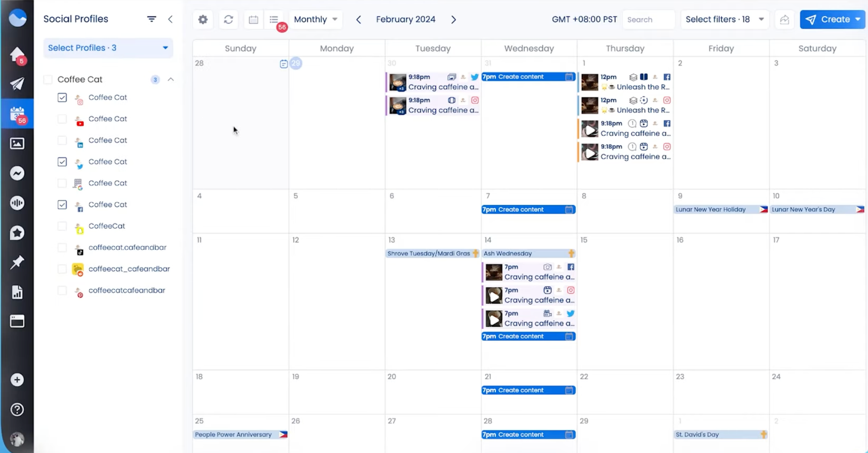Screen dimensions: 868x453
Task: Collapse the Coffee Cat profile group
Action: (x=171, y=79)
